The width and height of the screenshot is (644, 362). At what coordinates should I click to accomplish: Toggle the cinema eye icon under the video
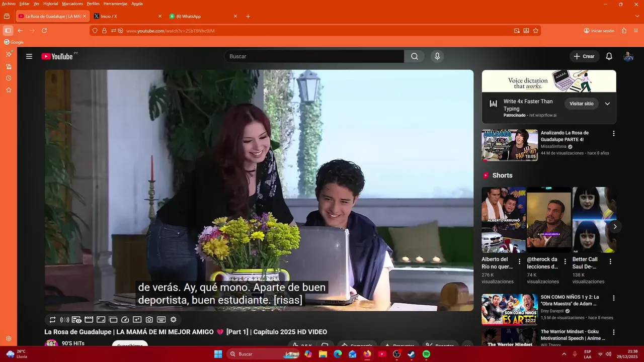(x=76, y=320)
